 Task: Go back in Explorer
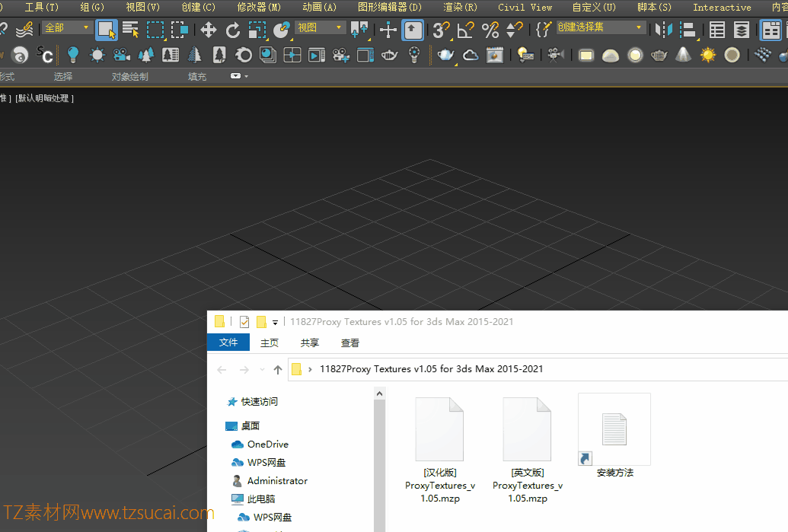point(222,370)
